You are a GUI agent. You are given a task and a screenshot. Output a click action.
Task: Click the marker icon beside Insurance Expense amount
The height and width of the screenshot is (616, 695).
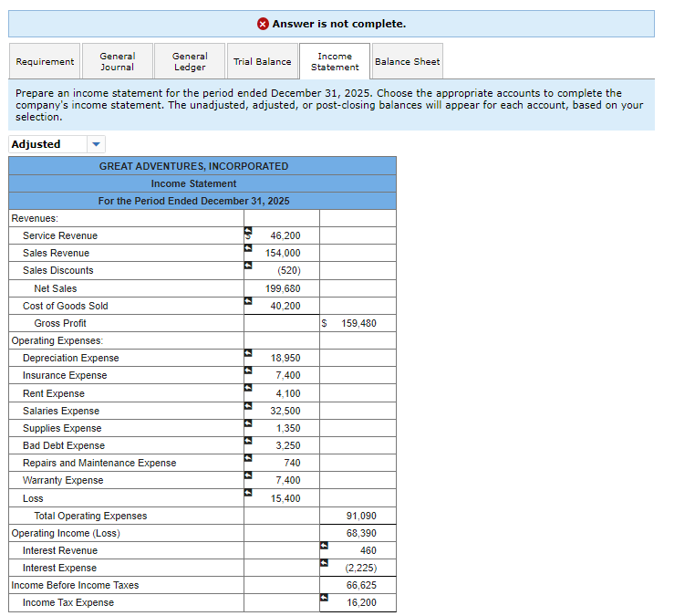[x=248, y=371]
